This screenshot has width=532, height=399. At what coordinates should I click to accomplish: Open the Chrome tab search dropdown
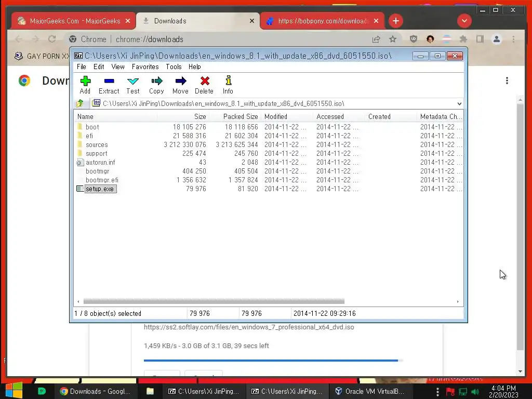coord(464,21)
